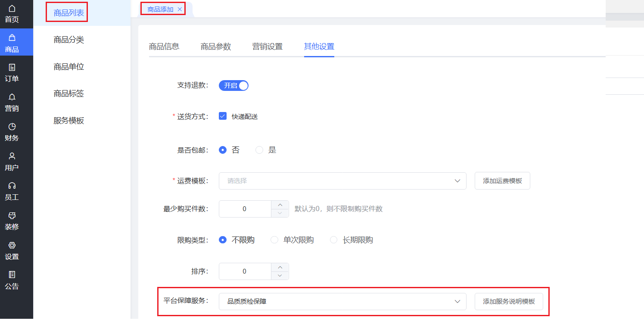Uncheck the 快递配送 checkbox
The image size is (644, 333).
click(x=223, y=116)
